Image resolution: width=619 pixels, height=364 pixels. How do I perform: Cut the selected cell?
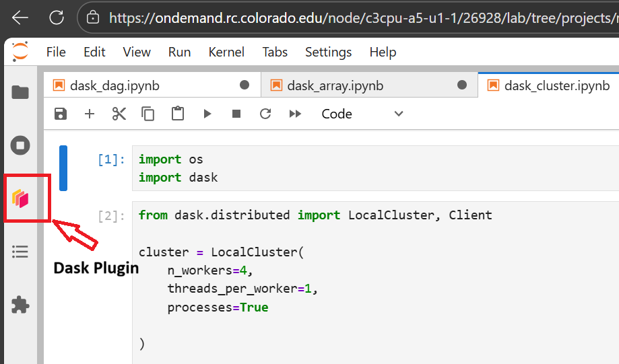(x=119, y=114)
